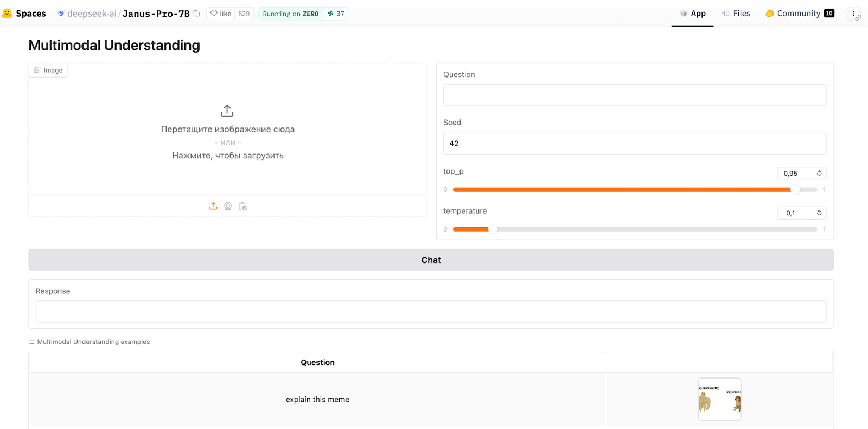Viewport: 868px width, 429px height.
Task: Copy the Janus-Pro-7B space name icon
Action: point(197,14)
